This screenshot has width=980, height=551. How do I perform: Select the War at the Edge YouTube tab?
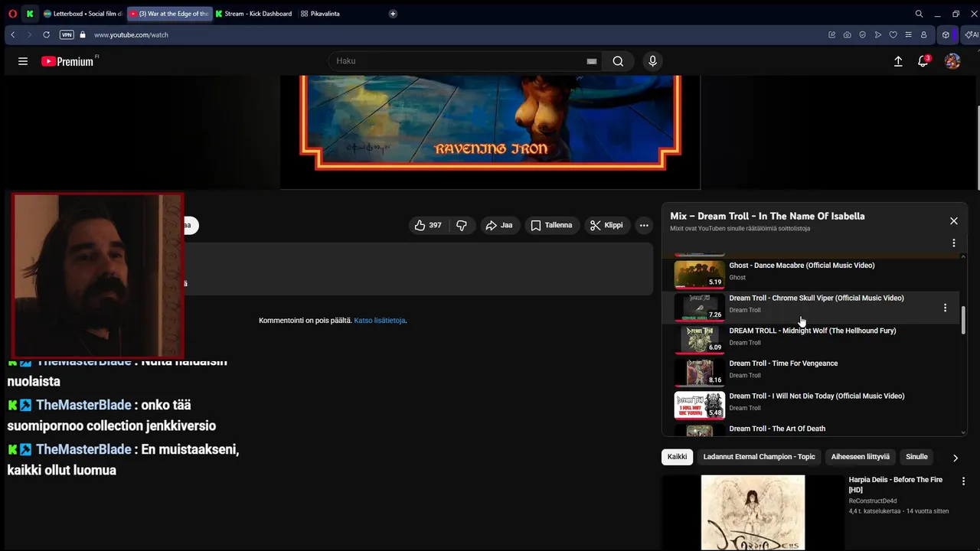pyautogui.click(x=169, y=14)
